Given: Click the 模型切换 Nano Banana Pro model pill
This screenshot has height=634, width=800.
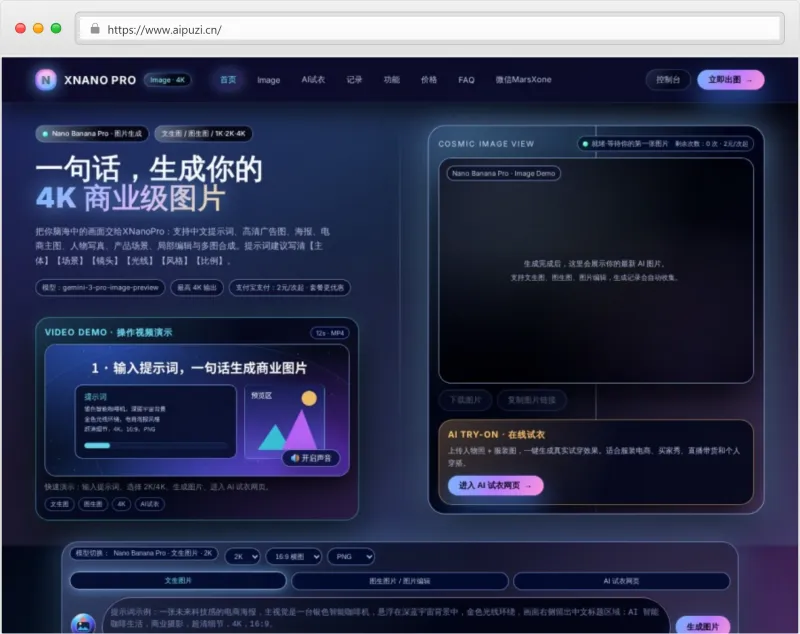Looking at the screenshot, I should point(144,553).
